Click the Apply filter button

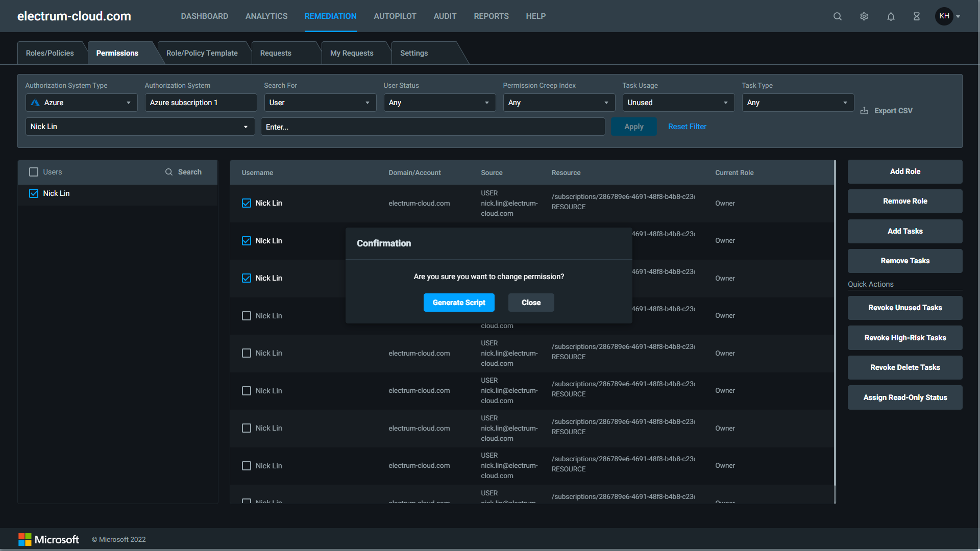click(x=634, y=127)
